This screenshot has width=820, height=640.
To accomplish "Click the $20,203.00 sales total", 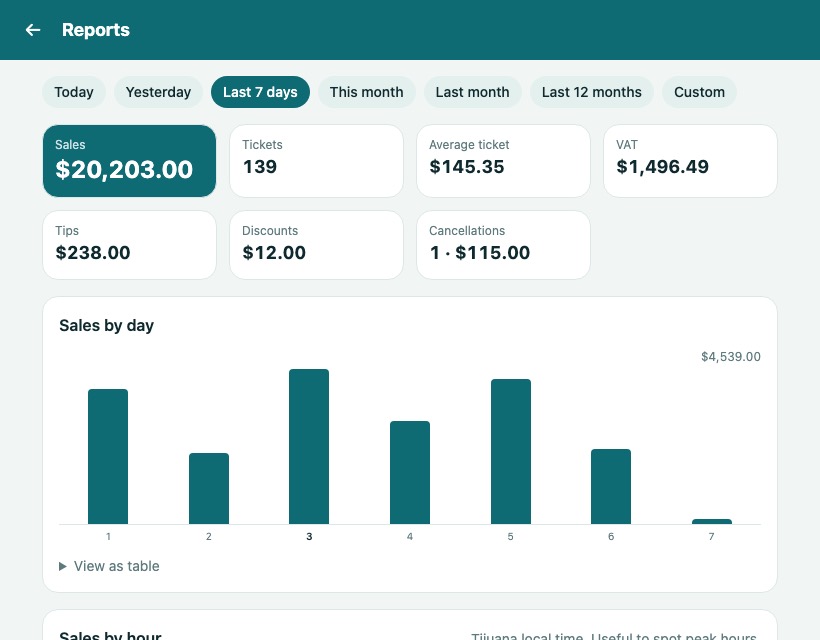I will click(x=124, y=169).
